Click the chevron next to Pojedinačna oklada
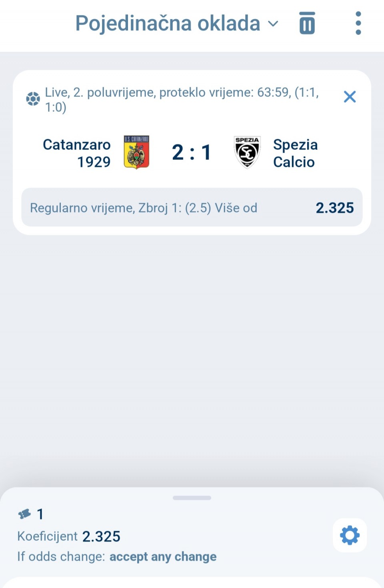This screenshot has height=588, width=384. 273,24
